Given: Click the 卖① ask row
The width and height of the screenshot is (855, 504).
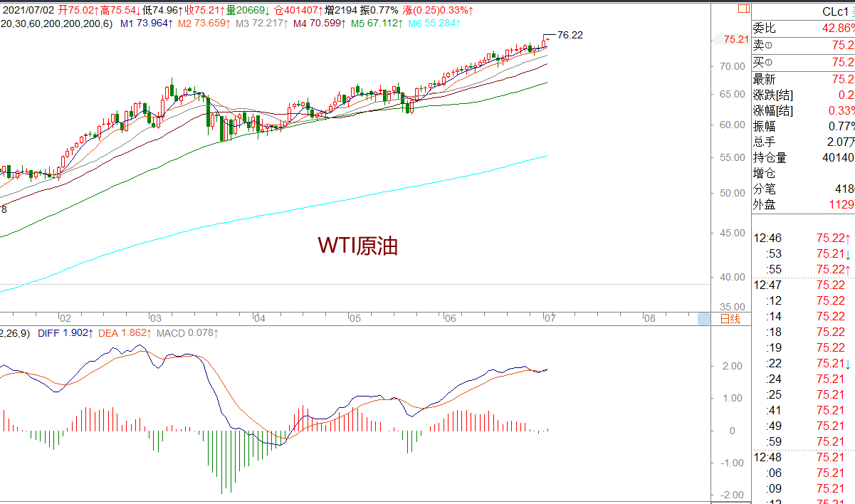Looking at the screenshot, I should 804,46.
